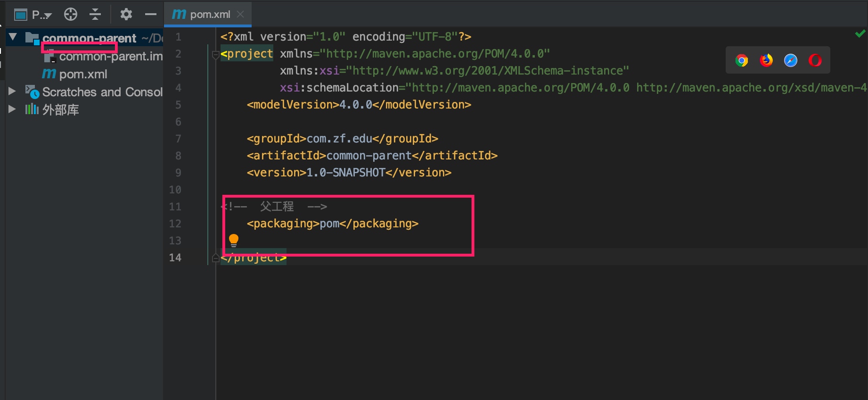The width and height of the screenshot is (868, 400).
Task: Open file in Safari browser
Action: [x=791, y=60]
